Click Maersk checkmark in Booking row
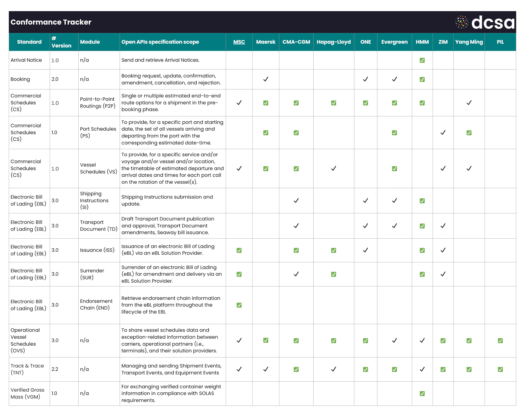 [266, 79]
